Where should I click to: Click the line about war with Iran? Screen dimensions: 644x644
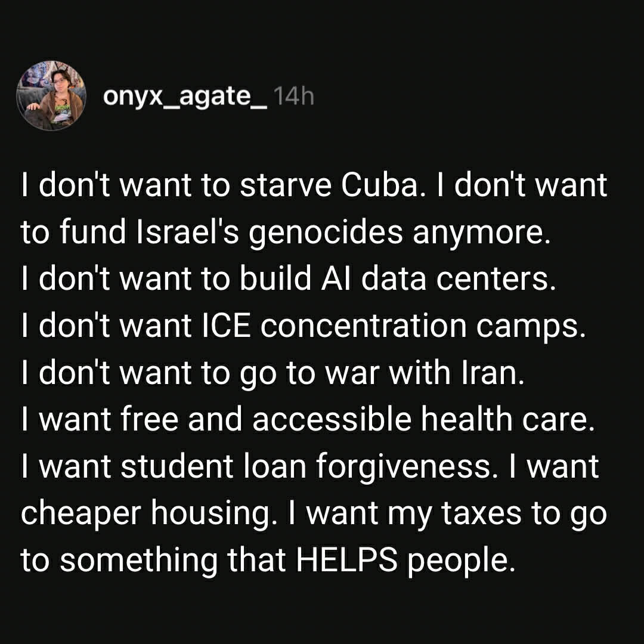pos(271,373)
